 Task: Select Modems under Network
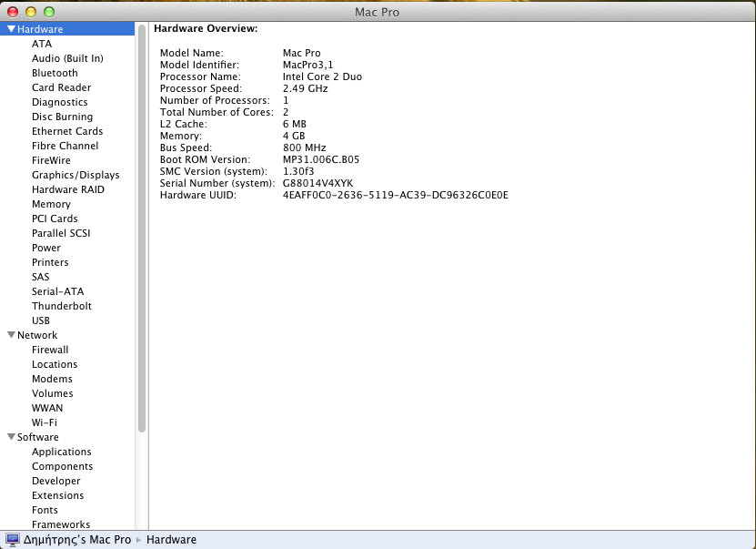click(x=52, y=379)
